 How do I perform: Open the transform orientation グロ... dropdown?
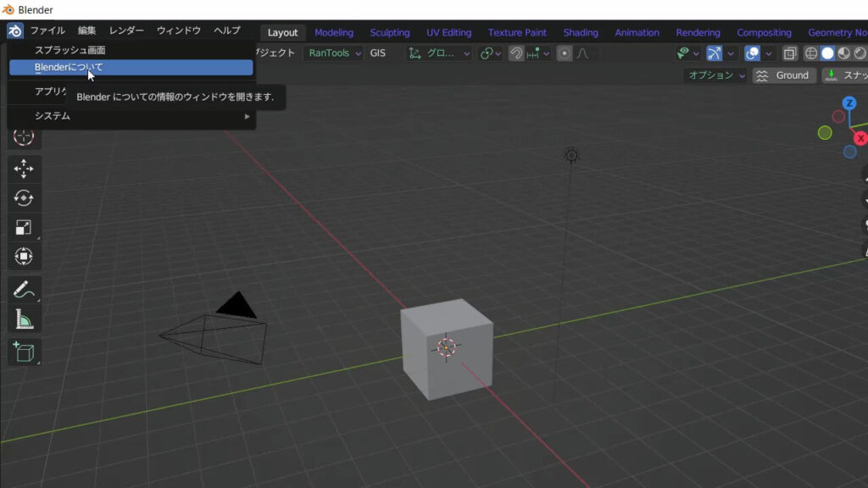(440, 53)
